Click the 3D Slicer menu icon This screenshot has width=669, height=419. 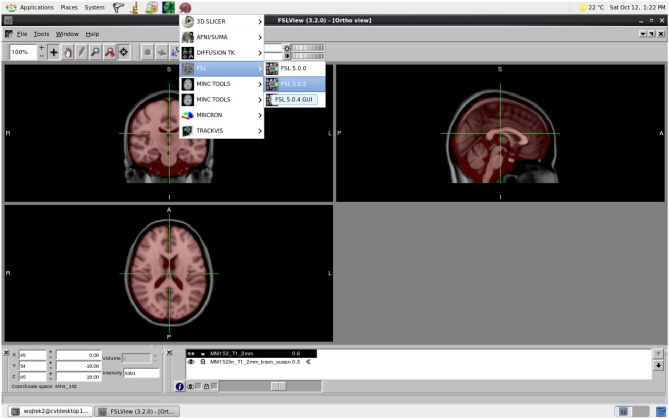tap(187, 21)
